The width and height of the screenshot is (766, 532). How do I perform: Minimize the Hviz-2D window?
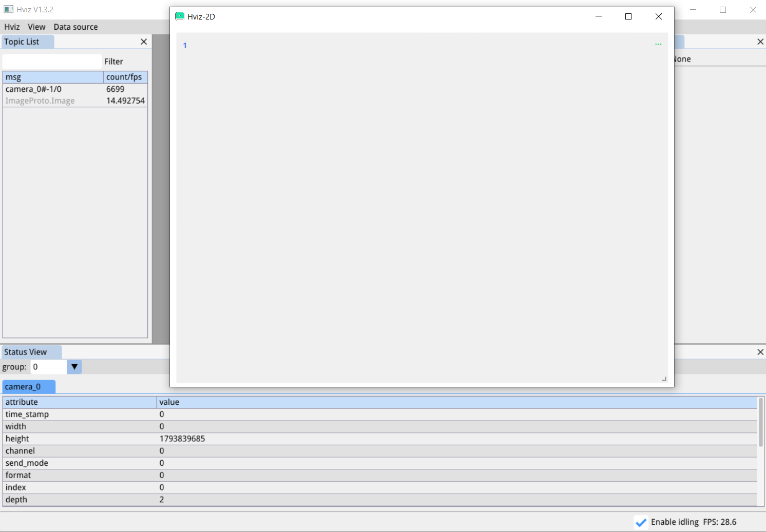point(598,16)
